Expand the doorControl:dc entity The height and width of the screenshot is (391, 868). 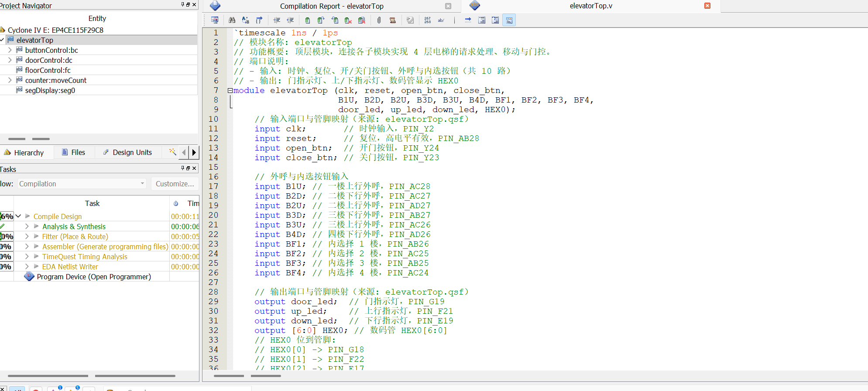(10, 60)
